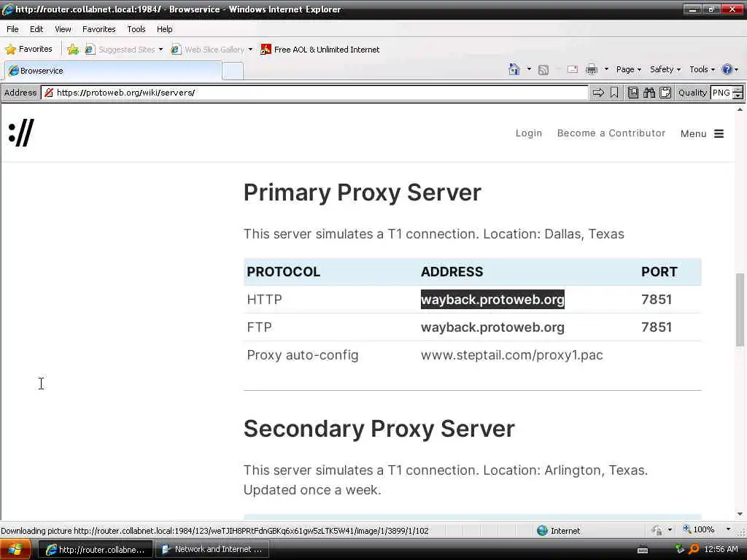
Task: Click Add to Favorites Bar star icon
Action: coord(73,50)
